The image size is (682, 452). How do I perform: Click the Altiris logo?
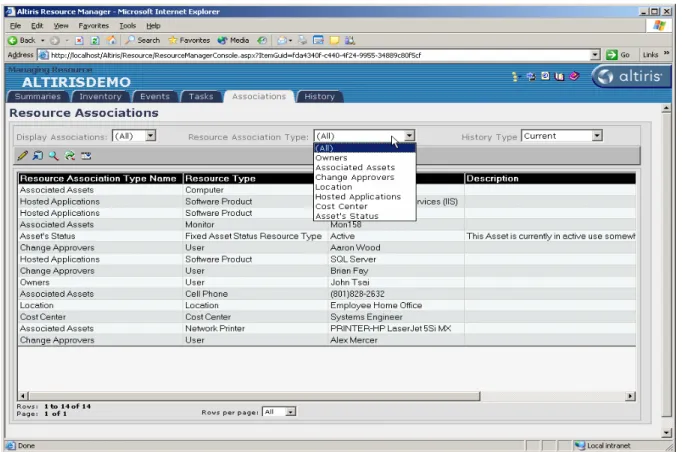coord(631,77)
